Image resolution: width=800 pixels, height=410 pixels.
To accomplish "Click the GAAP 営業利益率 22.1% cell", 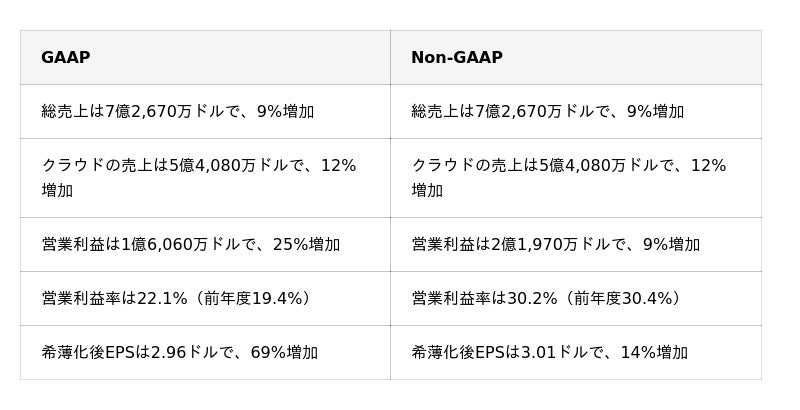I will click(176, 298).
